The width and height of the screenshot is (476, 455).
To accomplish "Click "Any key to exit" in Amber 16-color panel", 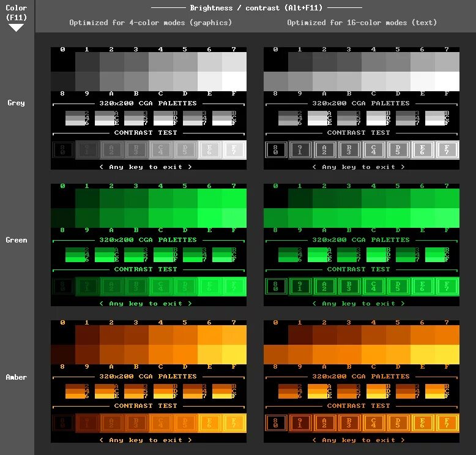I will click(359, 440).
